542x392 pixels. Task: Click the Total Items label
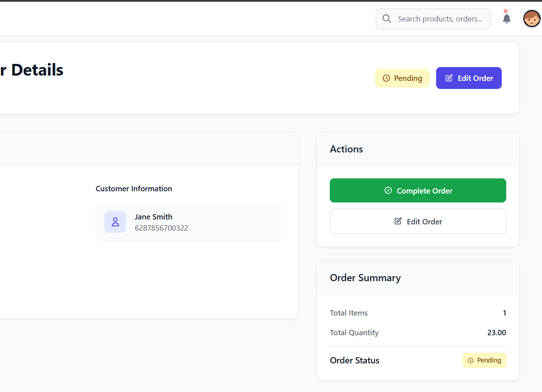349,313
